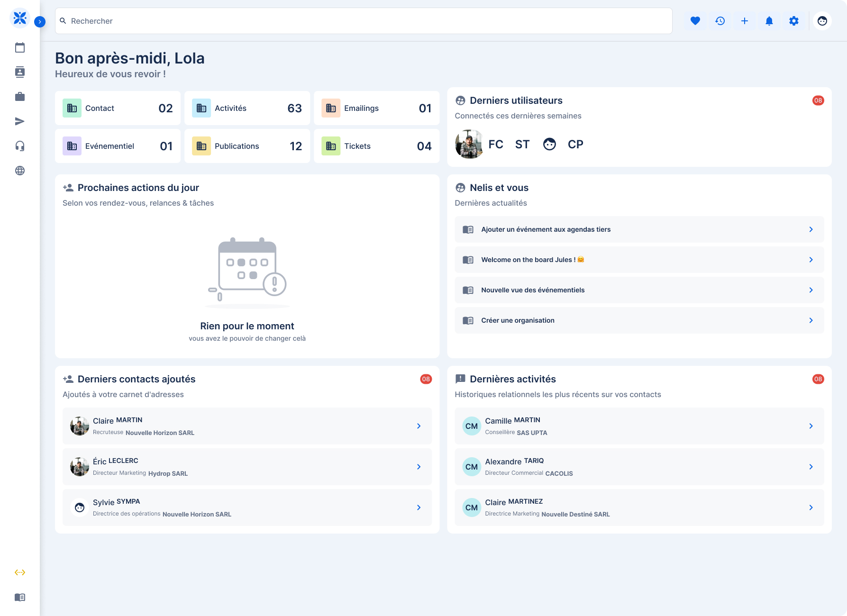The image size is (847, 616).
Task: Click the SAS UPTA company text
Action: [532, 433]
